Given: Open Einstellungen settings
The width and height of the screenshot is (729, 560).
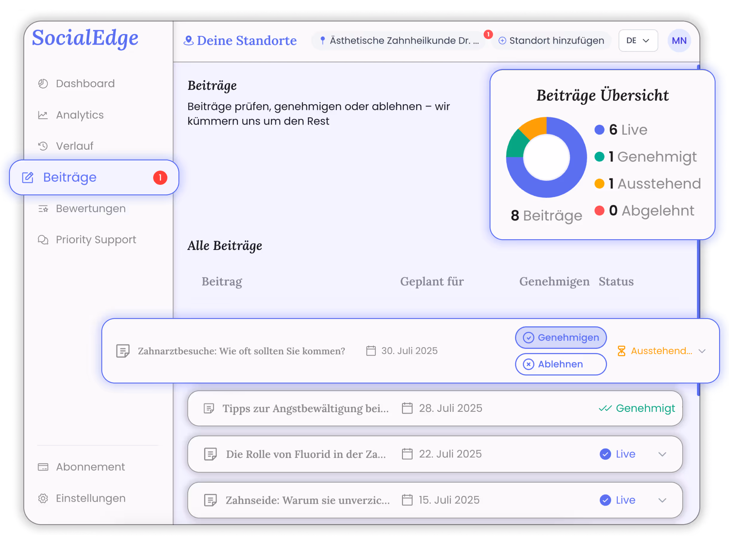Looking at the screenshot, I should point(82,498).
